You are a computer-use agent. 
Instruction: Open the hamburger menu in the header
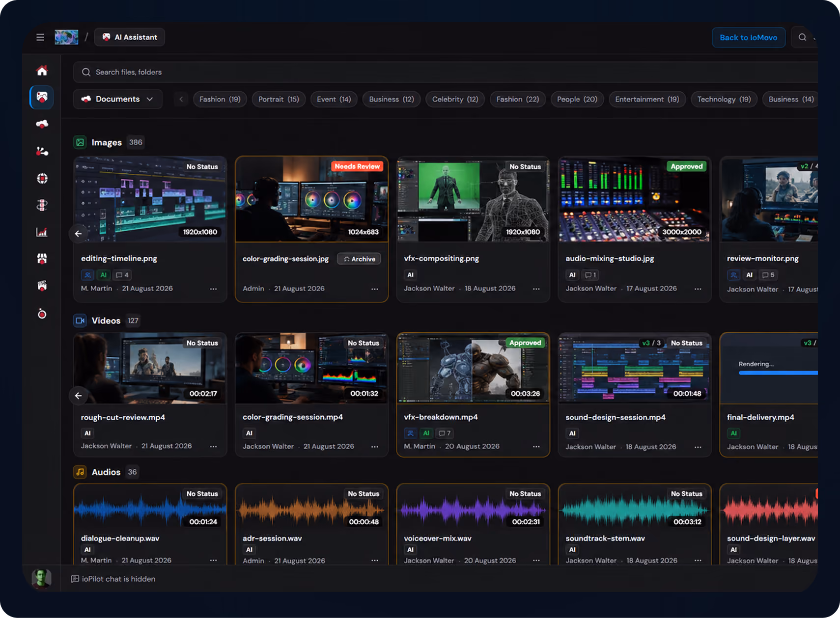[x=40, y=37]
